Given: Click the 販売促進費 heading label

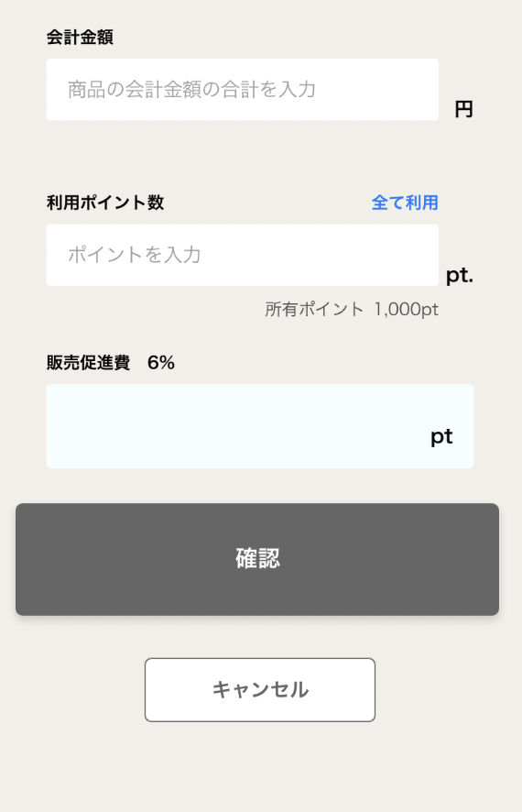Looking at the screenshot, I should [89, 363].
